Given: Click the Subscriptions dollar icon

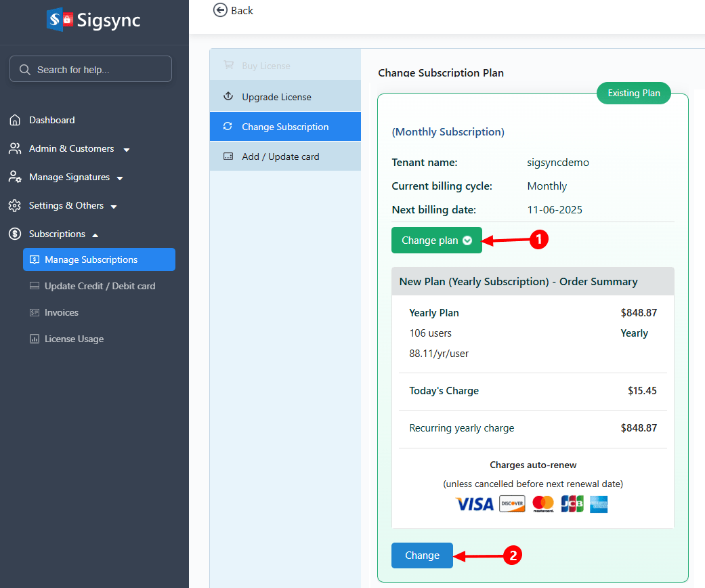Looking at the screenshot, I should coord(15,234).
